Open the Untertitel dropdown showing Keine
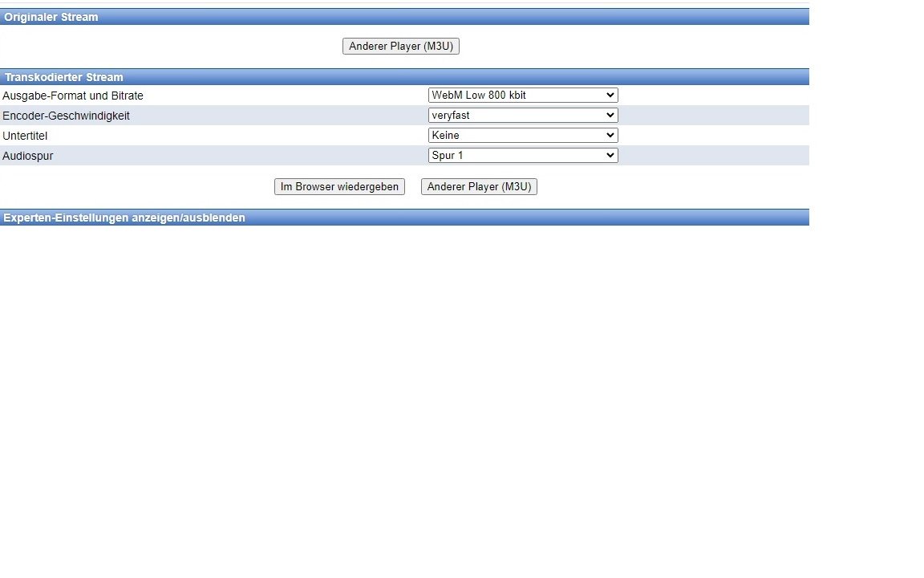 click(522, 136)
